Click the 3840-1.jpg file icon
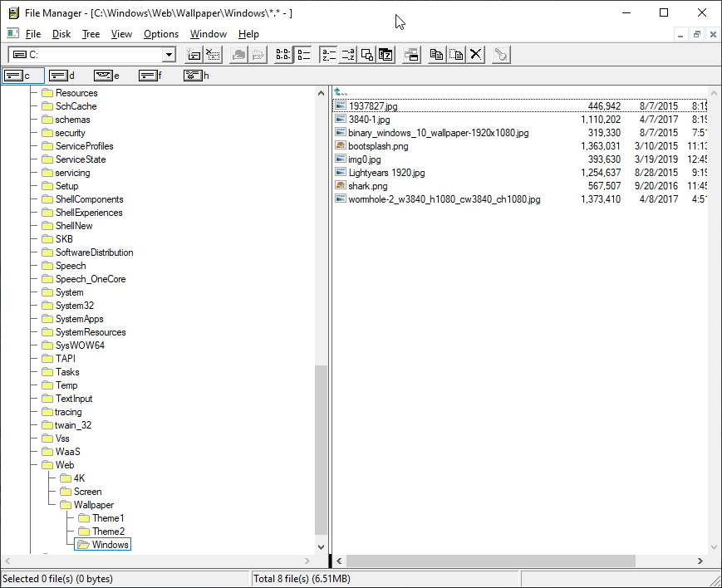 [341, 120]
